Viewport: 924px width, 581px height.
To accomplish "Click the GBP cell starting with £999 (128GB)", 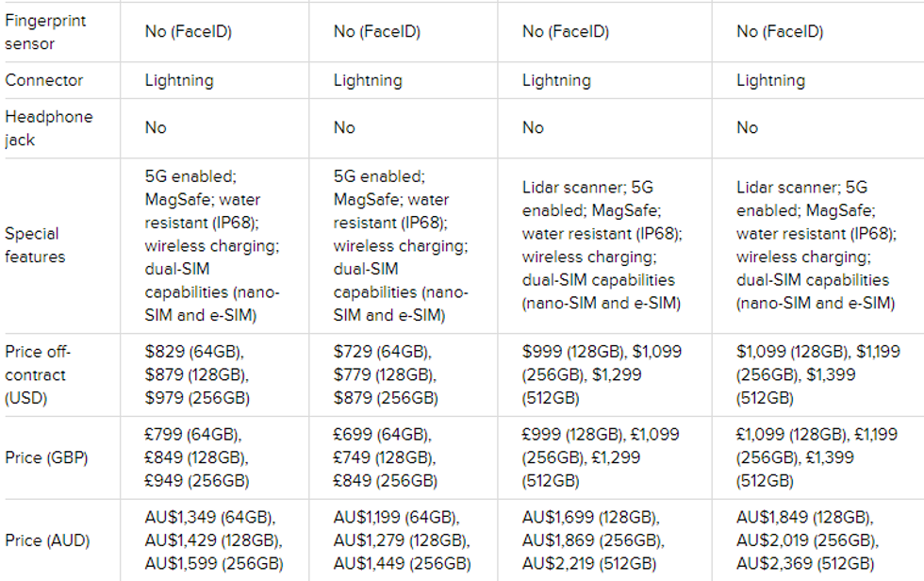I will click(602, 457).
